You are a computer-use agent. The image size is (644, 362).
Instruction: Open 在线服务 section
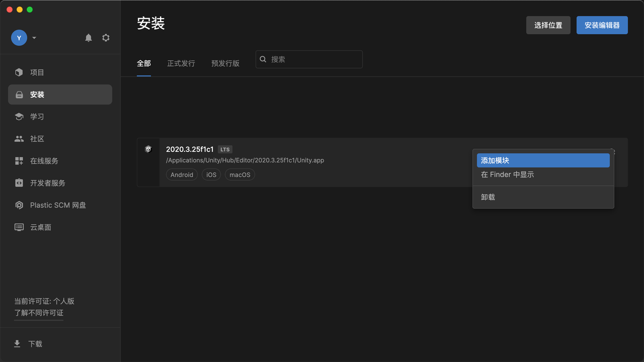pyautogui.click(x=60, y=161)
